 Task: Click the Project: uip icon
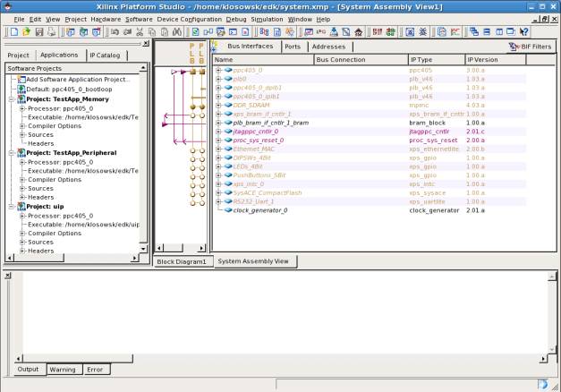coord(20,206)
